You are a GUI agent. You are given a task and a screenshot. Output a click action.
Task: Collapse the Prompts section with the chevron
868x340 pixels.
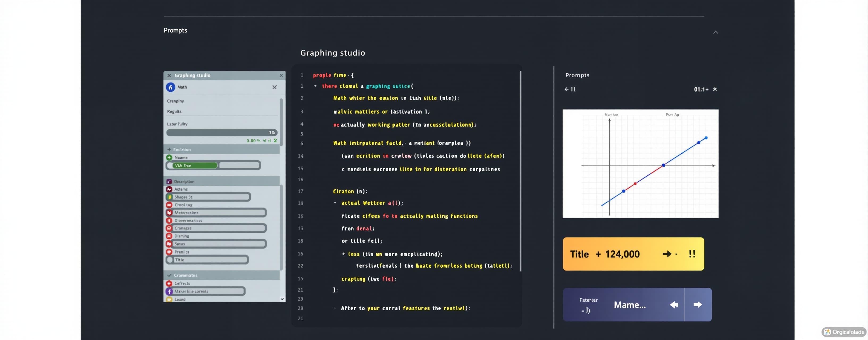716,32
